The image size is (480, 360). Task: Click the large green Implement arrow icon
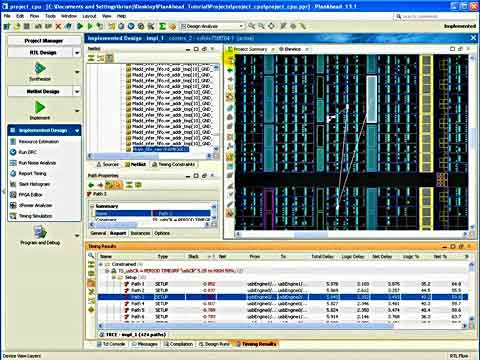click(40, 107)
